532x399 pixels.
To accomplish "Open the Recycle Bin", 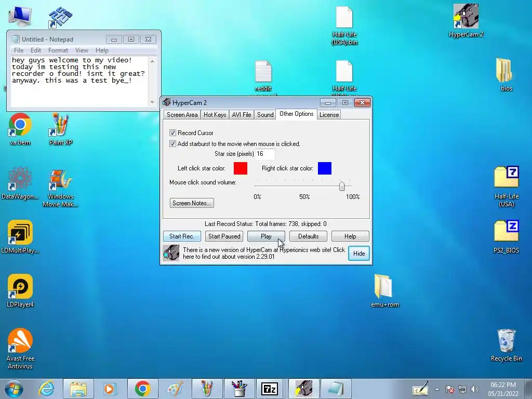I will [506, 345].
